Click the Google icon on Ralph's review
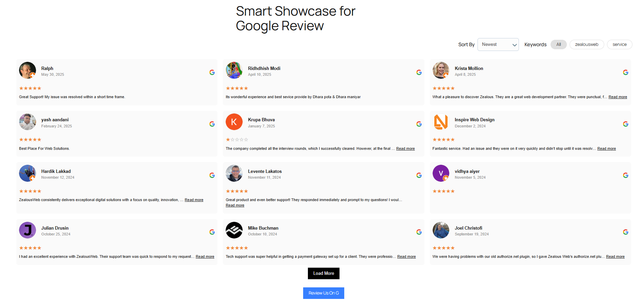Screen dimensions: 644x303 tap(212, 72)
